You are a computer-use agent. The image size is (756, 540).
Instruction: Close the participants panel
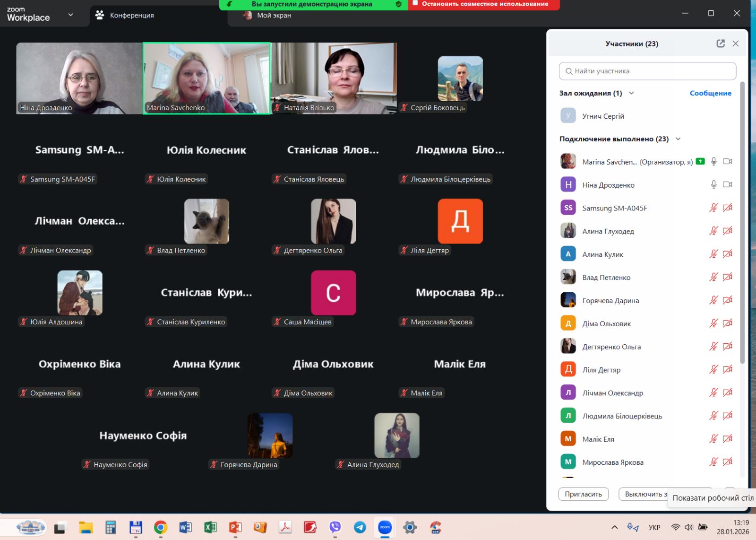point(735,44)
